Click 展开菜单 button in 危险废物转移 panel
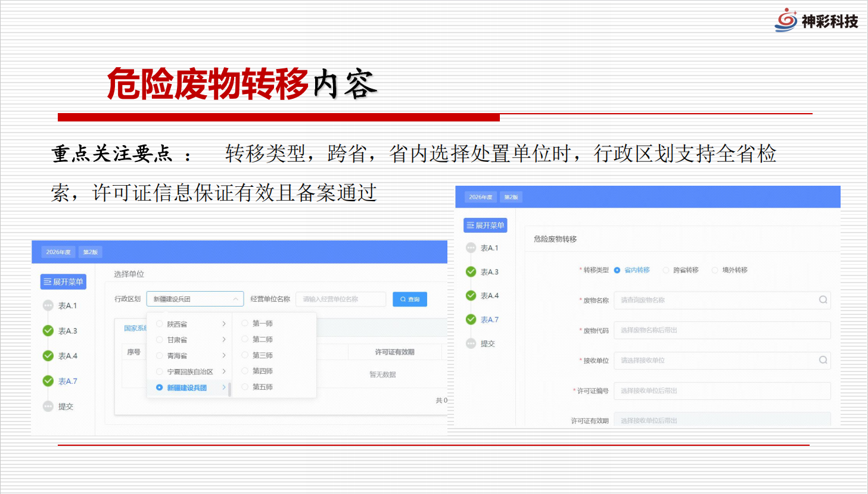The height and width of the screenshot is (494, 868). (485, 226)
